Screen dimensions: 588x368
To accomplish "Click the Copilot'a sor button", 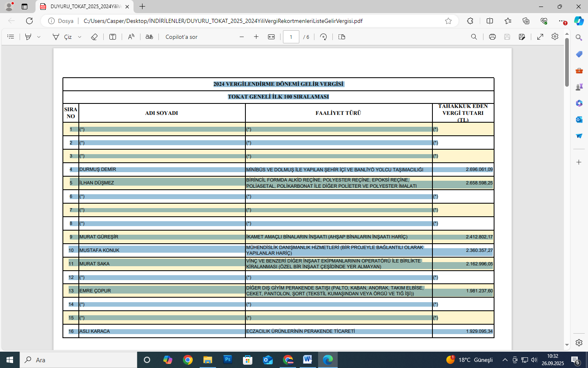I will (181, 37).
